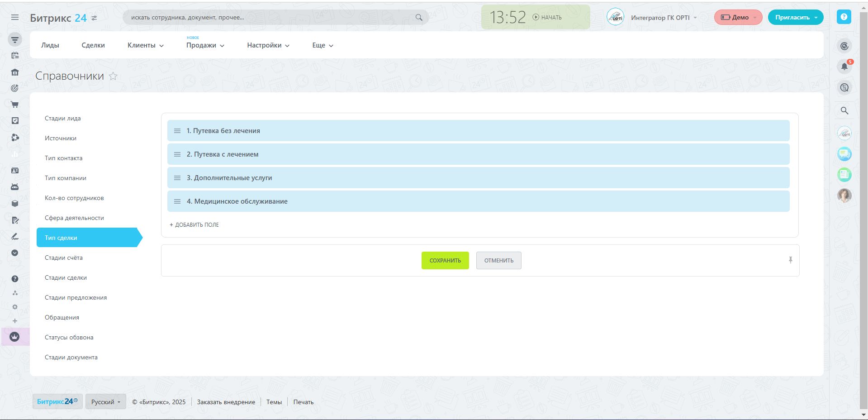Viewport: 868px width, 420px height.
Task: Click the Сохранить button
Action: click(x=445, y=261)
